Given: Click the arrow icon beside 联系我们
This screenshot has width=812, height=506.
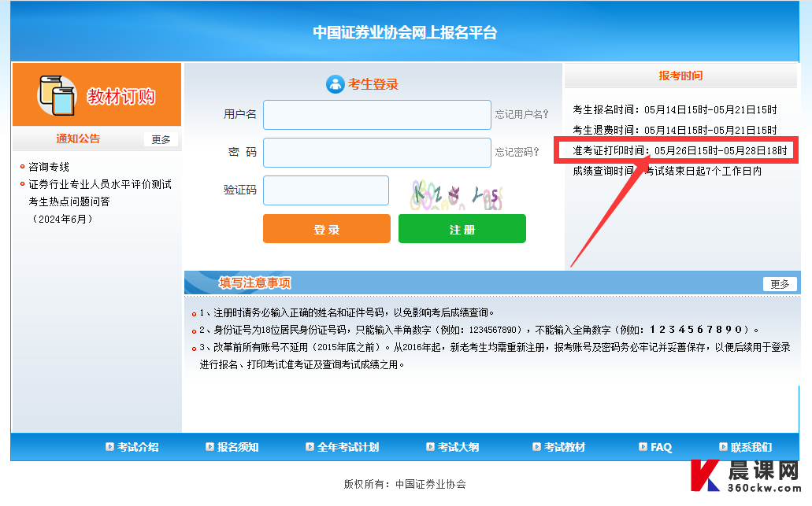Looking at the screenshot, I should [724, 446].
